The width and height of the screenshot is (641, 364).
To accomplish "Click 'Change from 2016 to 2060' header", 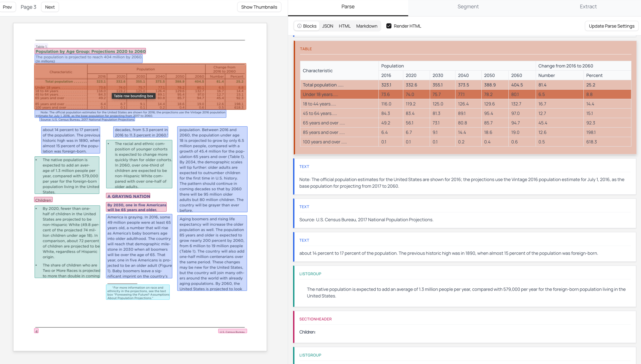I will [x=583, y=66].
